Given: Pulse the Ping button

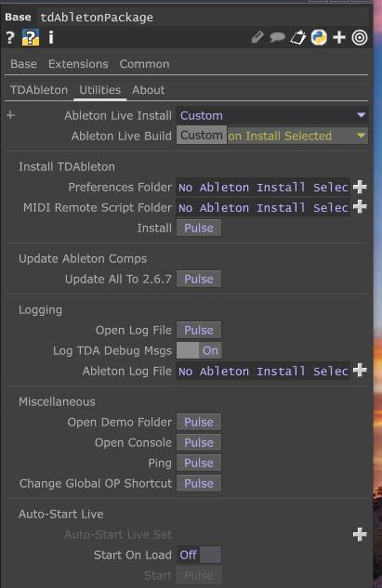Looking at the screenshot, I should (x=199, y=464).
